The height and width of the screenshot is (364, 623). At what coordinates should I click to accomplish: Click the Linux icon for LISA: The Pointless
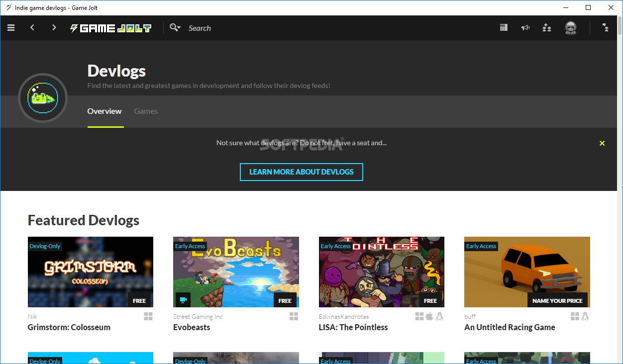coord(439,316)
